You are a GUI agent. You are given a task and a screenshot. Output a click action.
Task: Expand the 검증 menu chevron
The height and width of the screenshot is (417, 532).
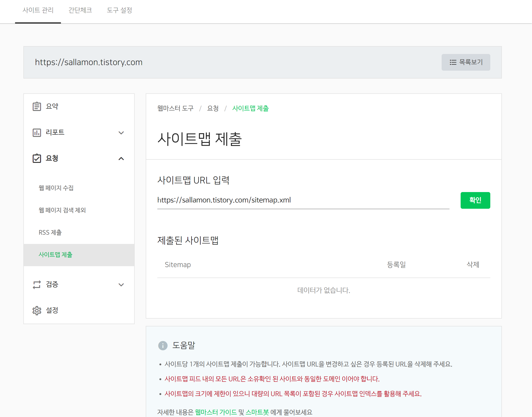pos(121,285)
